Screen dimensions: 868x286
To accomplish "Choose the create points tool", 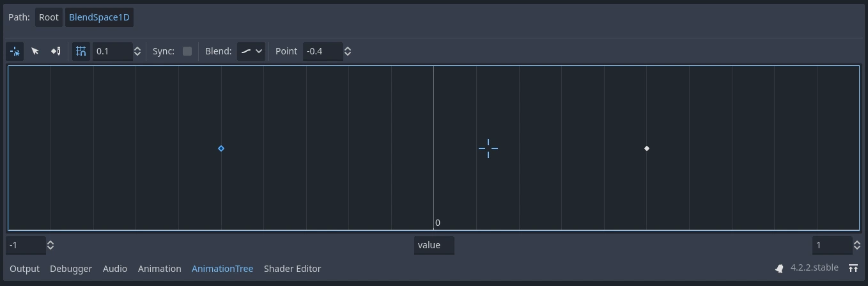I will click(56, 51).
